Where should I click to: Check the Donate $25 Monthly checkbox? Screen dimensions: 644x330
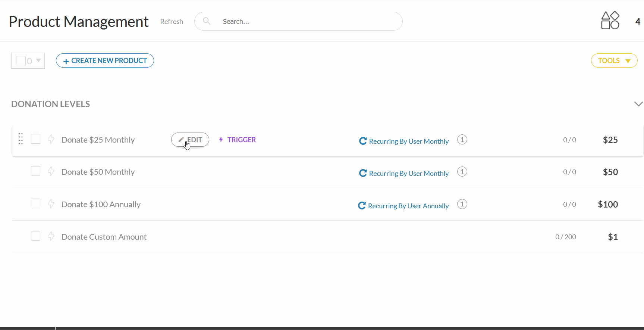[x=35, y=139]
